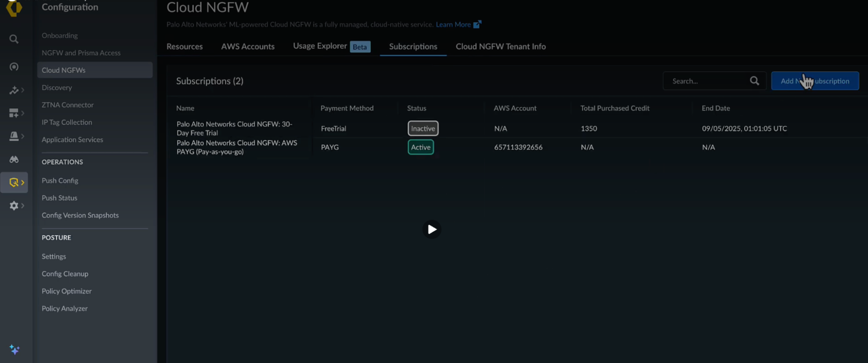This screenshot has height=363, width=868.
Task: Click the FreeTrial payment method cell
Action: (x=333, y=129)
